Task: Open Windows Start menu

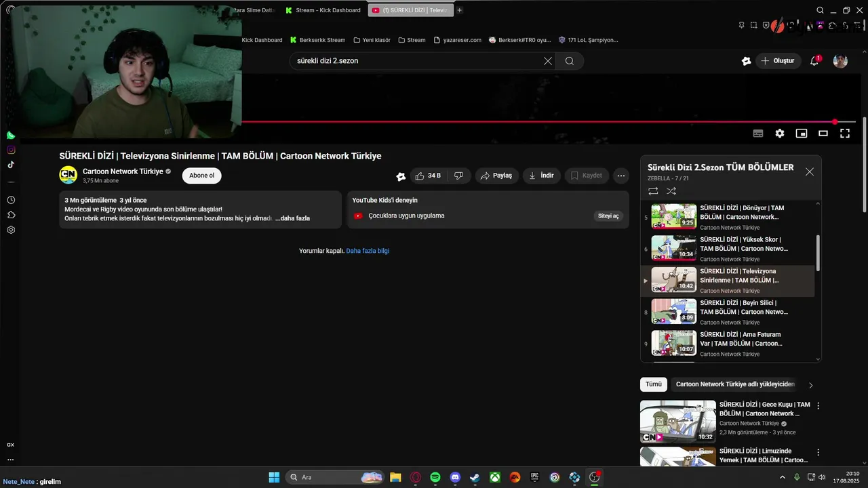Action: tap(274, 477)
